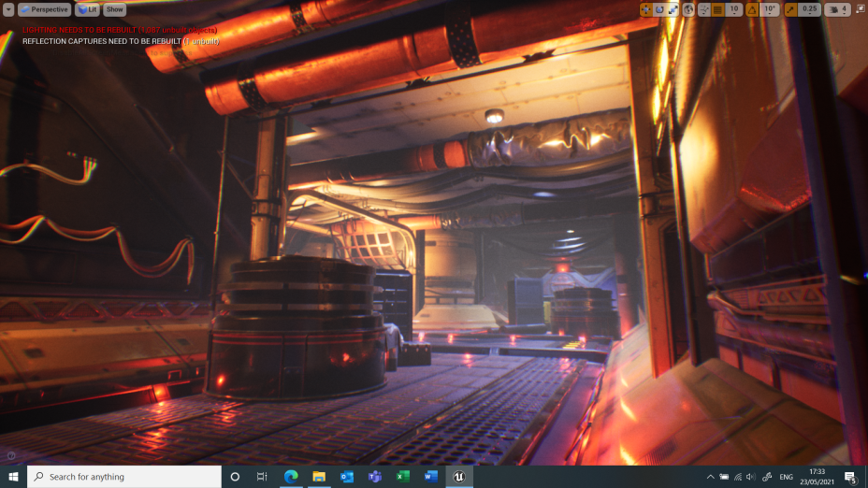This screenshot has width=868, height=488.
Task: Toggle grid snapping
Action: point(717,9)
